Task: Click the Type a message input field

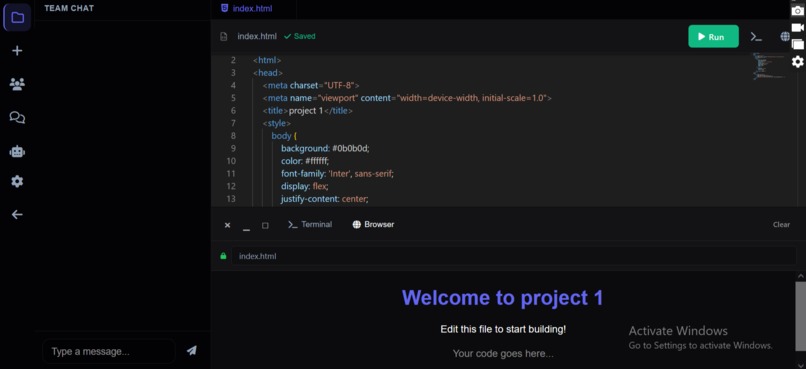Action: pyautogui.click(x=109, y=352)
